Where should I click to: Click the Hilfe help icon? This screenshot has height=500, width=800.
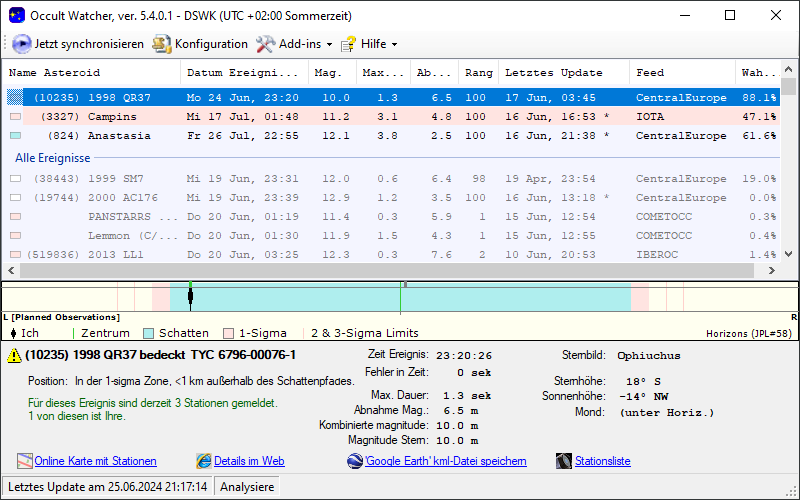(349, 44)
